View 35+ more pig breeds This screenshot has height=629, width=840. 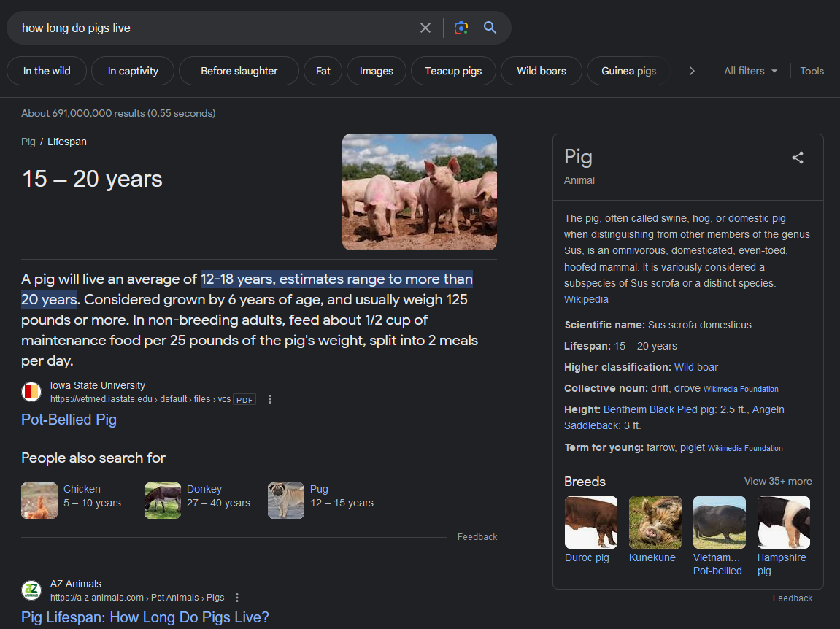pyautogui.click(x=777, y=481)
